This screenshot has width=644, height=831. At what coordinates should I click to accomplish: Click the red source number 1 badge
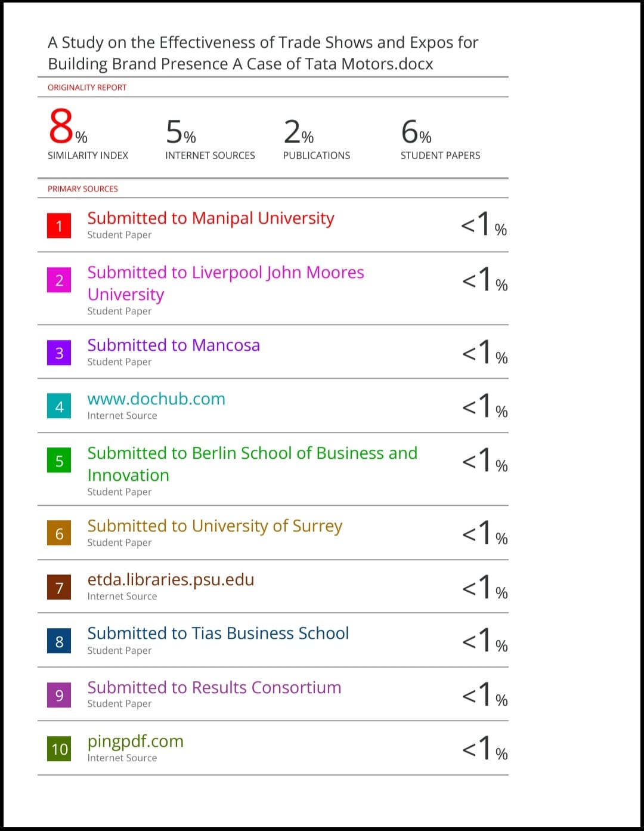59,225
